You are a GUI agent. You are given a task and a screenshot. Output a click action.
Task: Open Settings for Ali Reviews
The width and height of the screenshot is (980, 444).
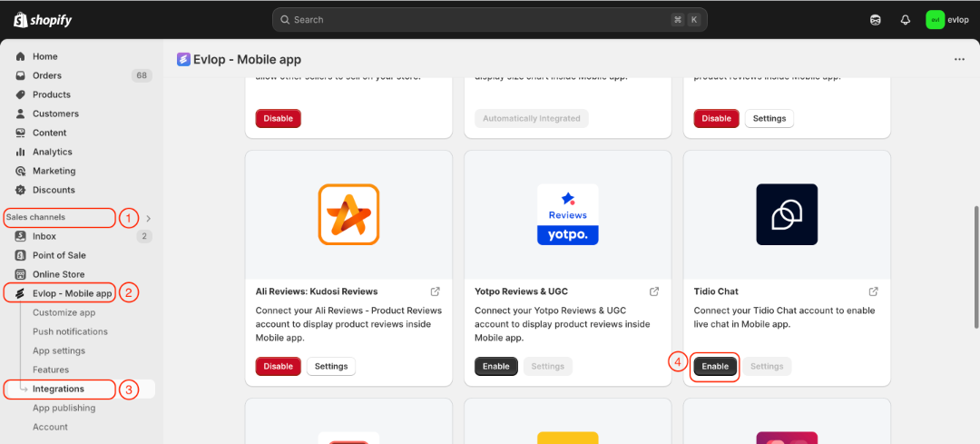[331, 367]
